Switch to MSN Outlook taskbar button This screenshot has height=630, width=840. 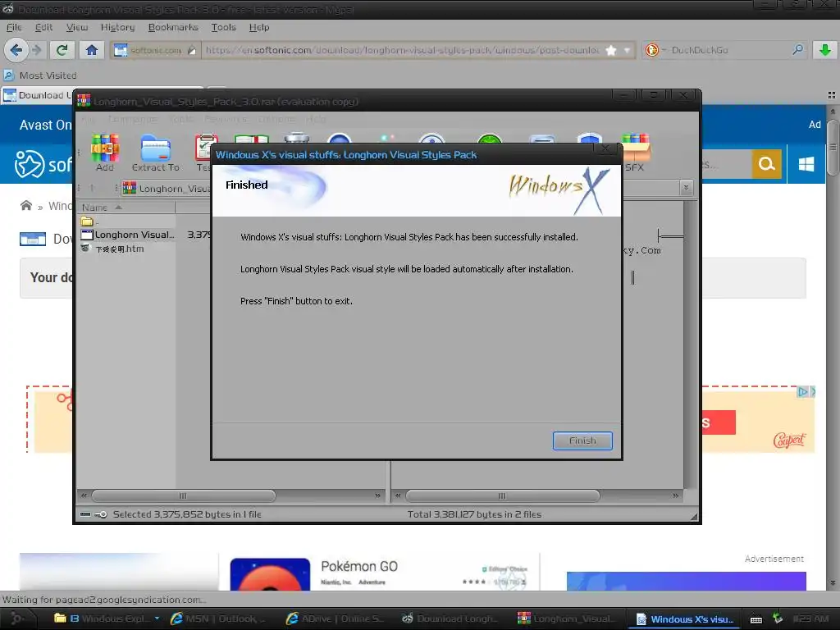point(220,619)
